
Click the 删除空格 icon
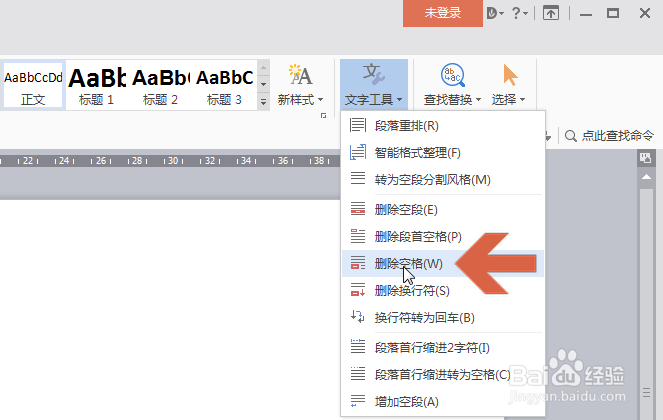(358, 263)
